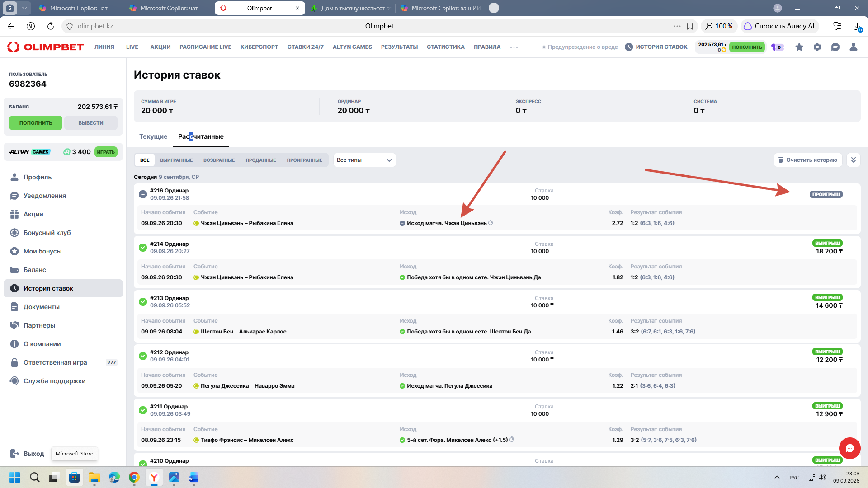Switch to the Текущие tab
This screenshot has height=488, width=868.
[x=153, y=136]
